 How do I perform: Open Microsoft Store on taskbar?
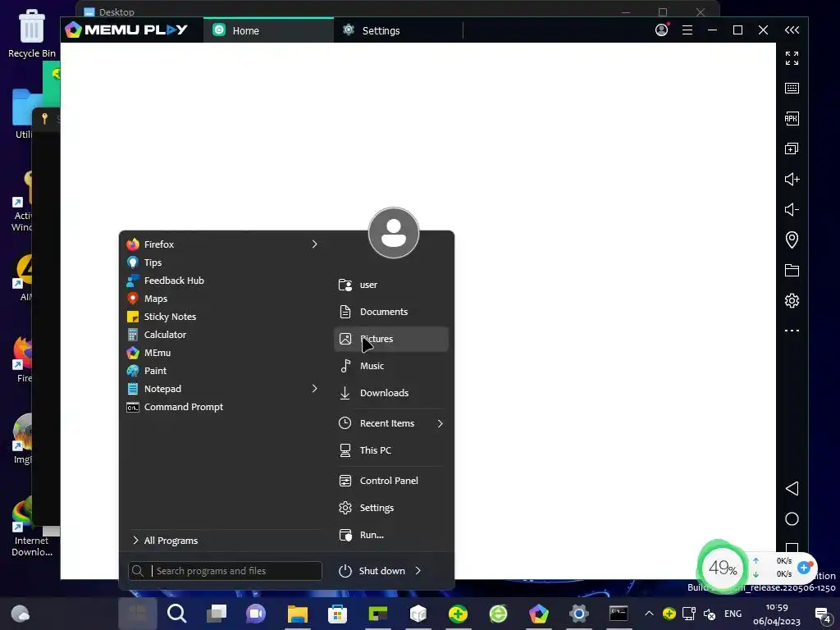click(x=337, y=614)
